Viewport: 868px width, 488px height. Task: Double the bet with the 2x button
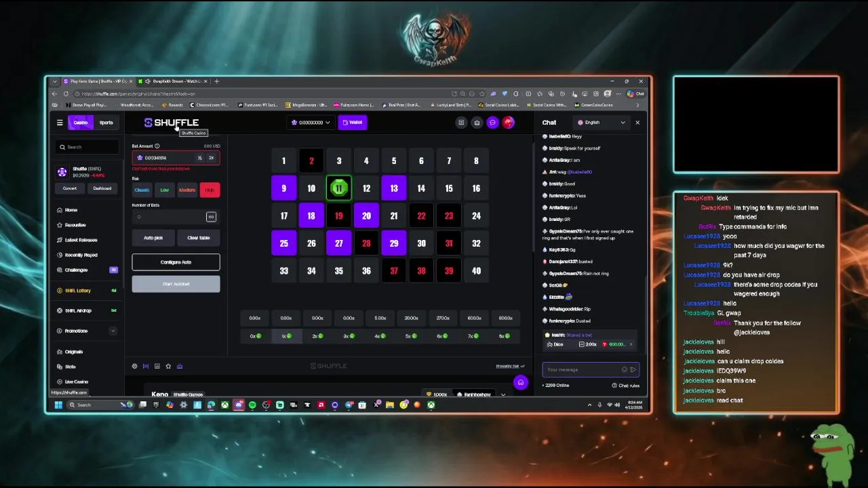point(211,158)
